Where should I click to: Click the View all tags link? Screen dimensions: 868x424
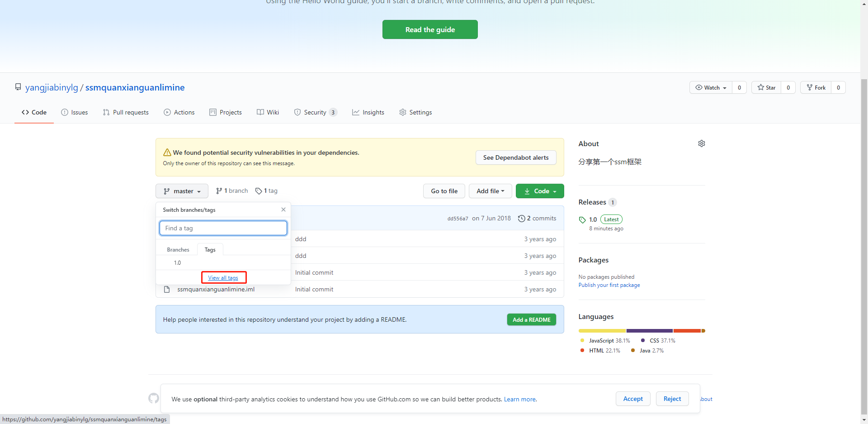point(223,277)
